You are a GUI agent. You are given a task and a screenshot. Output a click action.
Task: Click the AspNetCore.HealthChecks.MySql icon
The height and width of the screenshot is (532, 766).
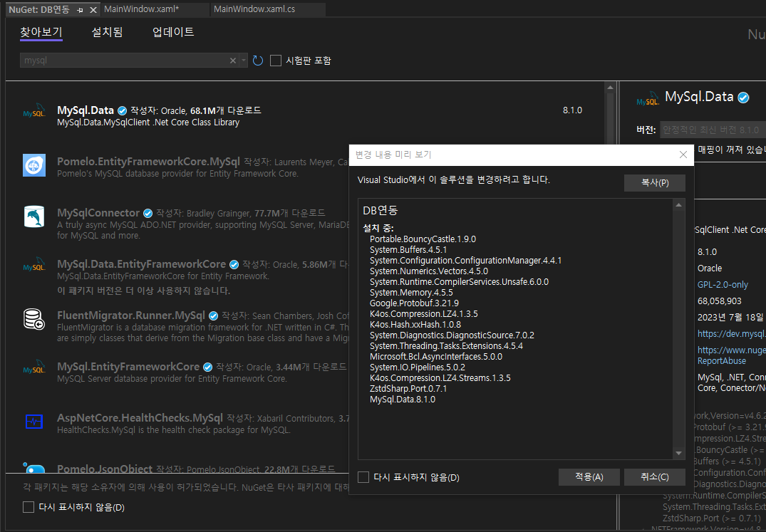34,422
